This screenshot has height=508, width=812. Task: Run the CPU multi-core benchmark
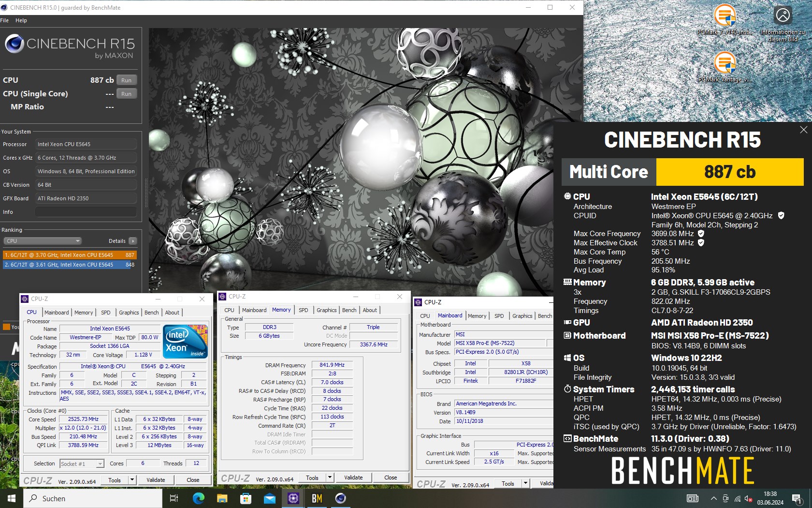[x=126, y=80]
